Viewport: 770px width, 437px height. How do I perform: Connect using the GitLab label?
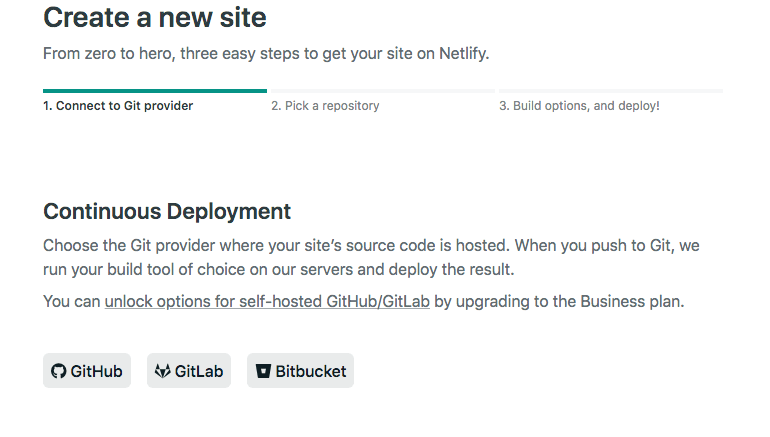[199, 371]
